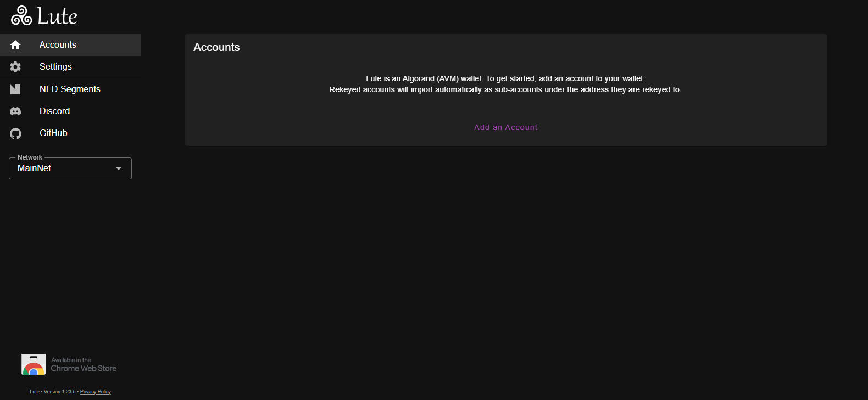
Task: Click the Lute wordmark text
Action: coord(57,16)
